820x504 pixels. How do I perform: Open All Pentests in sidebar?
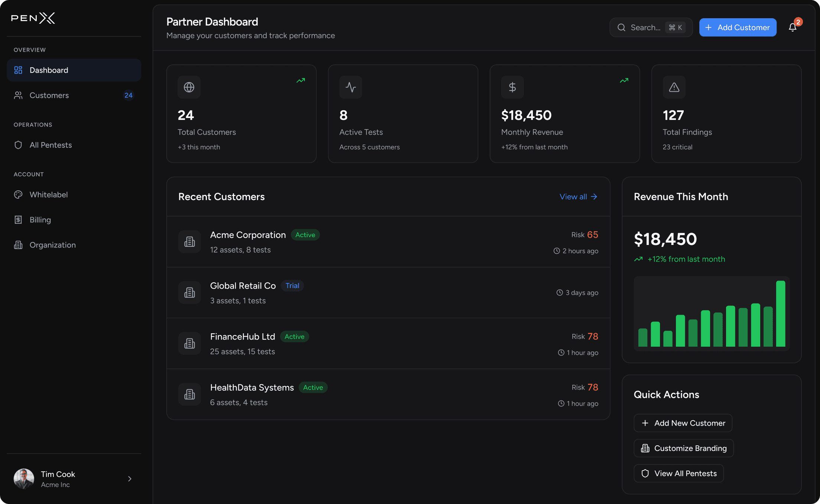(51, 145)
